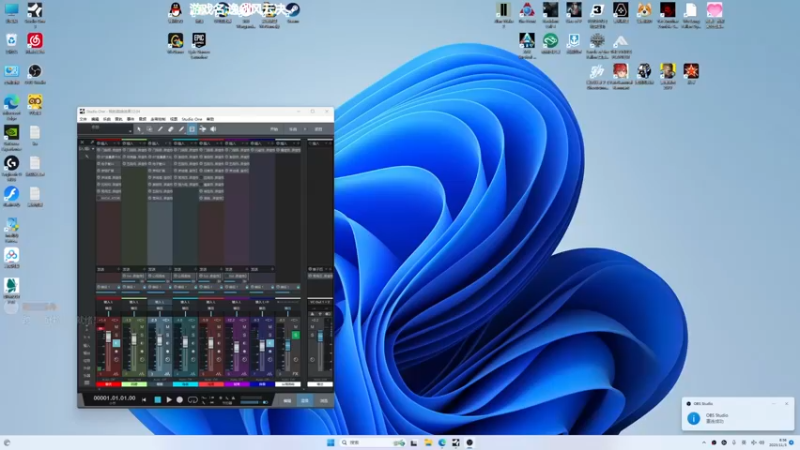The height and width of the screenshot is (450, 800).
Task: Solo the first red mixer channel
Action: (116, 335)
